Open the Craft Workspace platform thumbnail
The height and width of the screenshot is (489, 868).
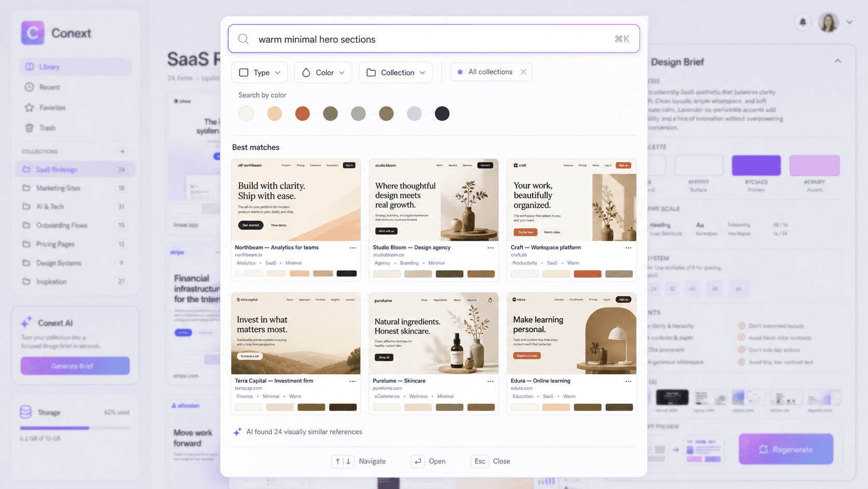point(572,200)
